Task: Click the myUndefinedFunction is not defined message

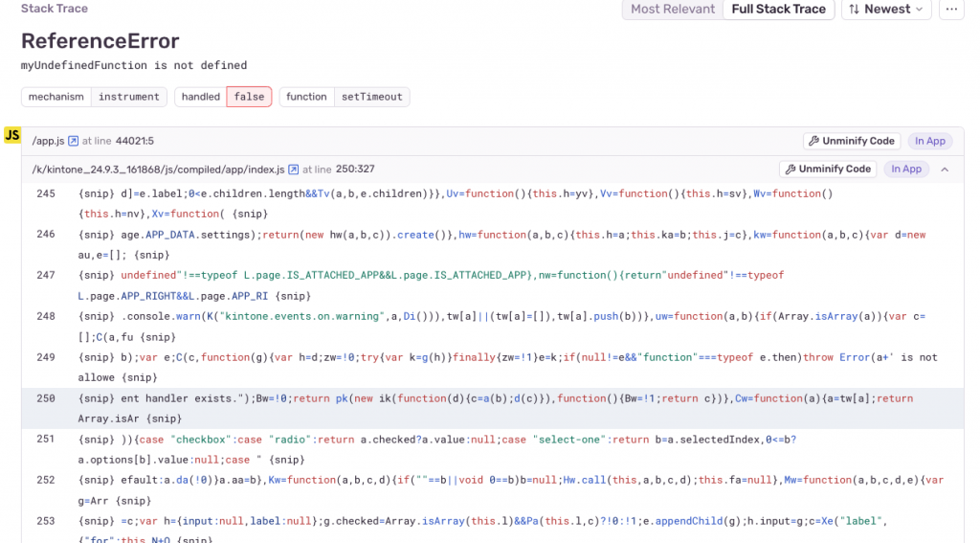Action: [x=134, y=65]
